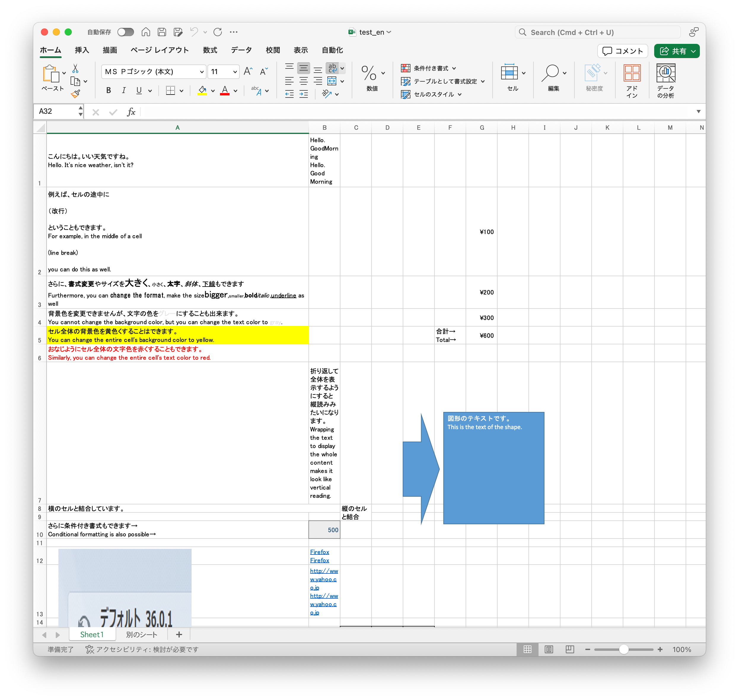
Task: Click the Home icon in the title bar
Action: (x=146, y=32)
